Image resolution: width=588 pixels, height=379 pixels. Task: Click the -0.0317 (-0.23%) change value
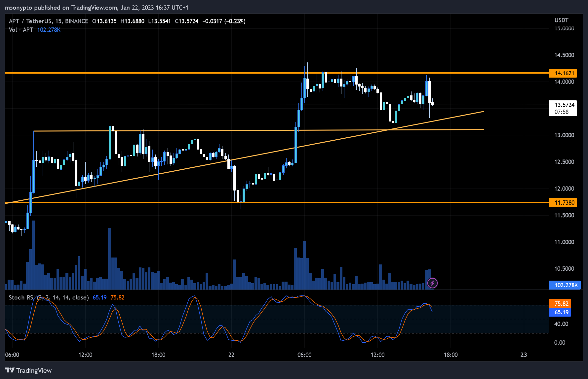click(224, 21)
